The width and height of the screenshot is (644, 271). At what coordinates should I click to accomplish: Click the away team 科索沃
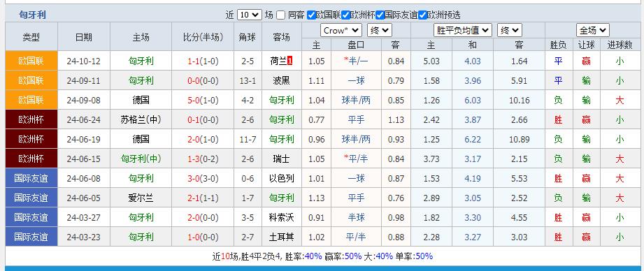281,217
